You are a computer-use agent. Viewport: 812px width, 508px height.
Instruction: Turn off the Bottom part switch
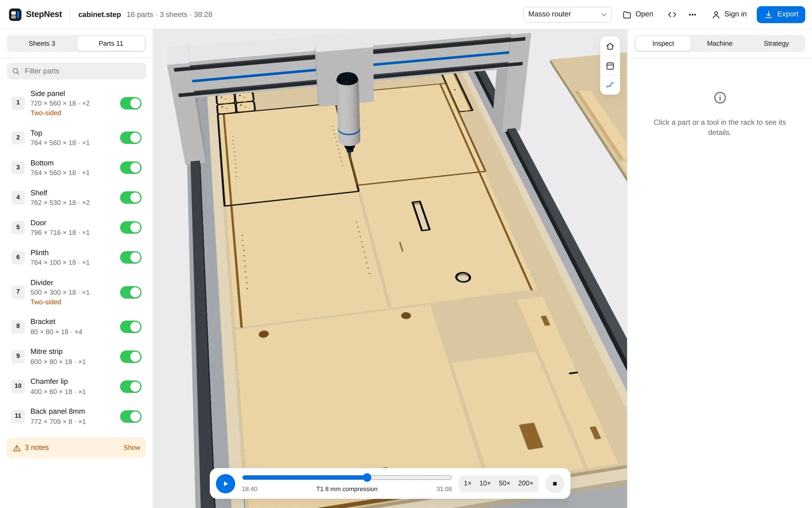click(131, 167)
